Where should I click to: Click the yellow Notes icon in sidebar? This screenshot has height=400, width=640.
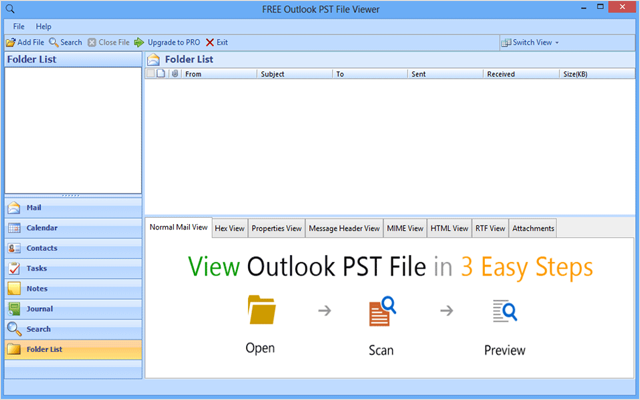pos(14,289)
